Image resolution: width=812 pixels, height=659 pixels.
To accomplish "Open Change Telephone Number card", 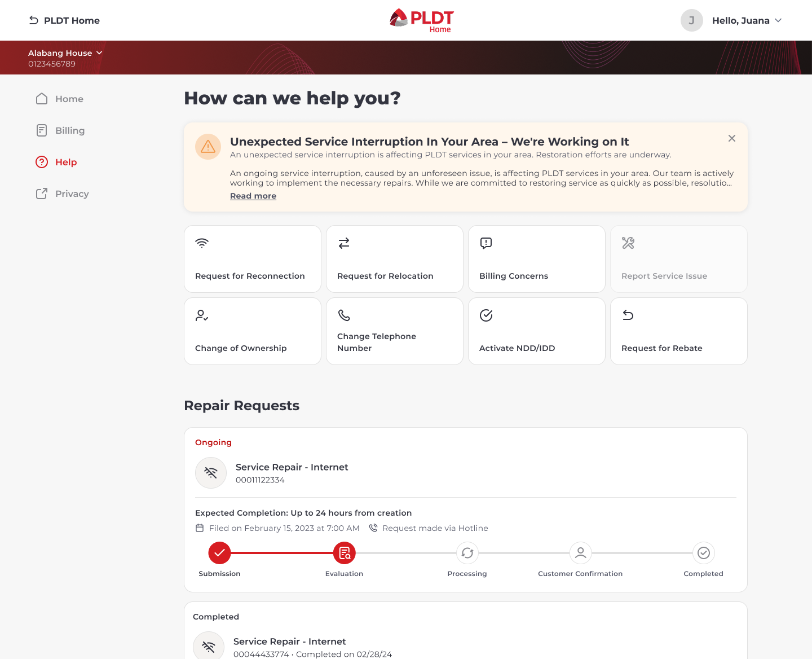I will [395, 331].
